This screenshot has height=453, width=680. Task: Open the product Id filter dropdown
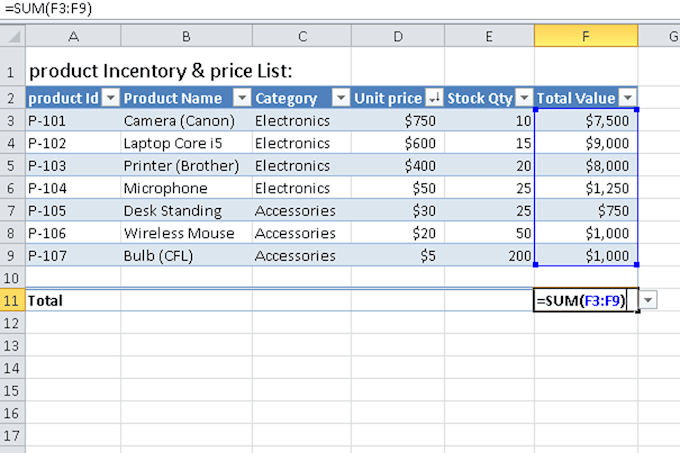tap(111, 98)
